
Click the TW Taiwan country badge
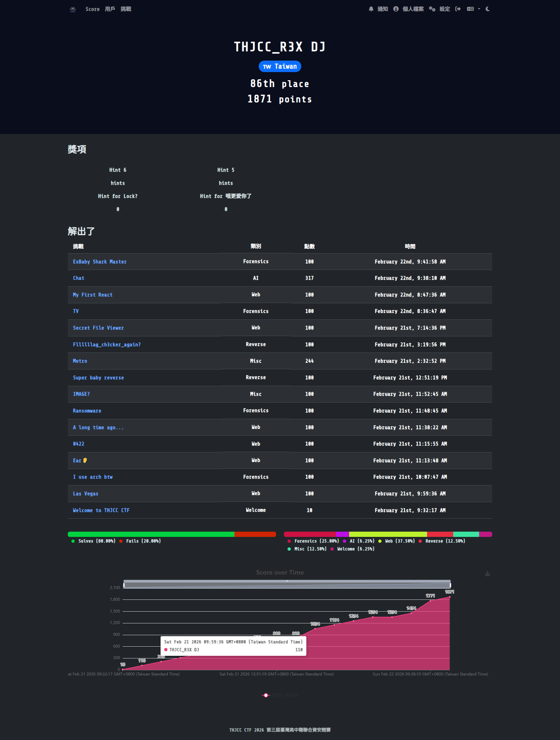pyautogui.click(x=280, y=66)
